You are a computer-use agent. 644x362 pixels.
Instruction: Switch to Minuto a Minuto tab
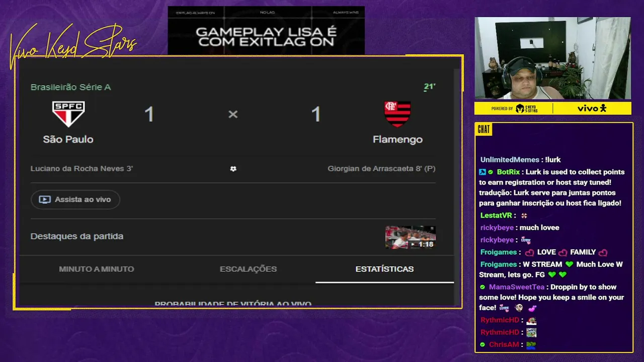pyautogui.click(x=97, y=269)
